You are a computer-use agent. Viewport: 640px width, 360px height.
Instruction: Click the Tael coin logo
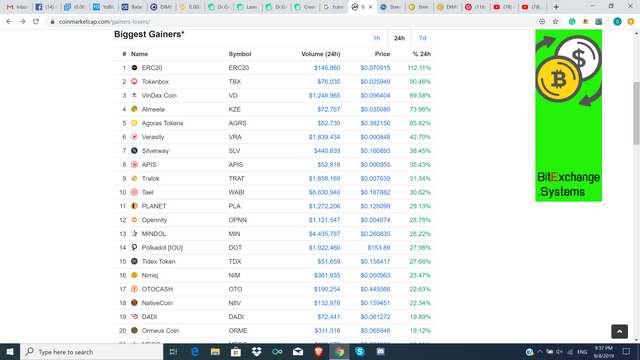tap(134, 192)
